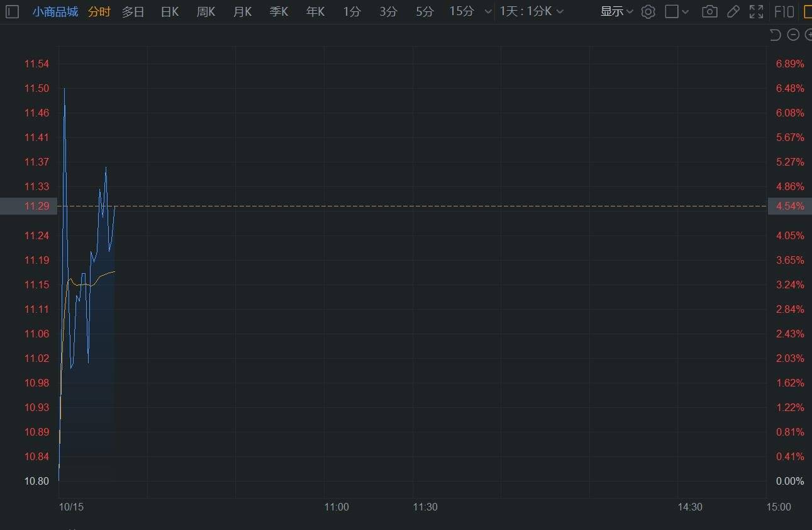Choose the 1分 one-minute period
This screenshot has width=812, height=530.
click(352, 11)
